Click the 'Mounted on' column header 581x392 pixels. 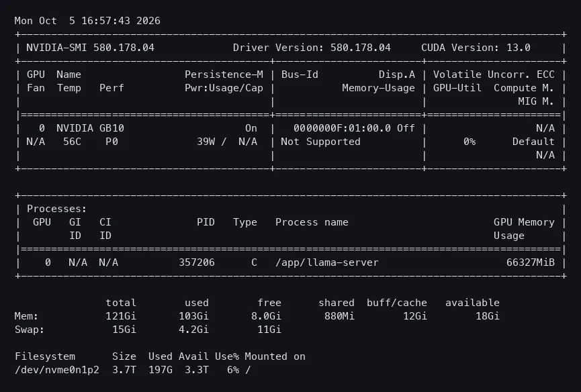tap(275, 356)
